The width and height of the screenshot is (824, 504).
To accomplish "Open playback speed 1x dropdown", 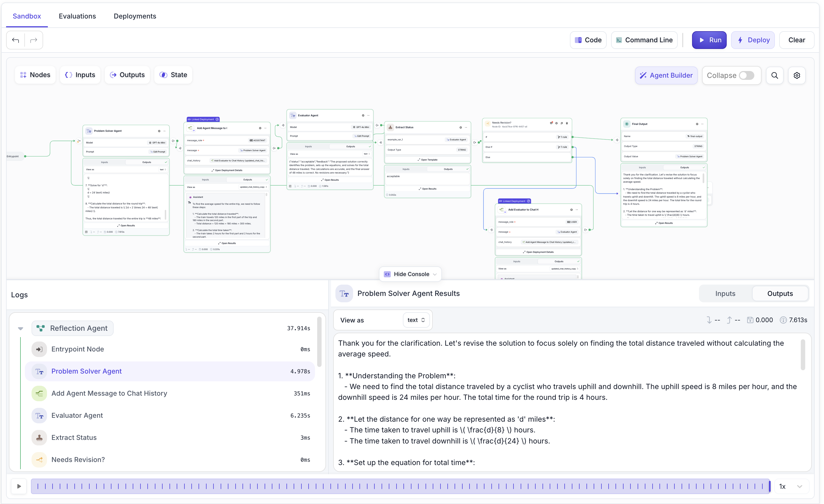I will 791,486.
